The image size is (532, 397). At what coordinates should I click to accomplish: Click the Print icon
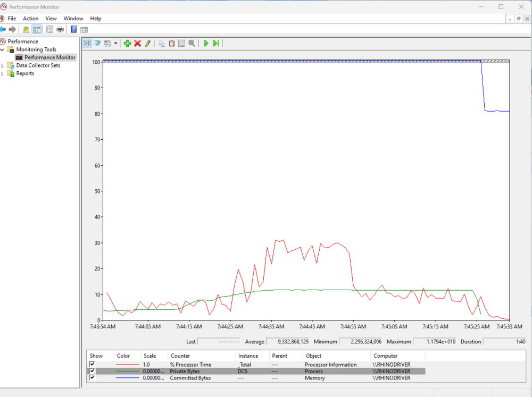[60, 29]
